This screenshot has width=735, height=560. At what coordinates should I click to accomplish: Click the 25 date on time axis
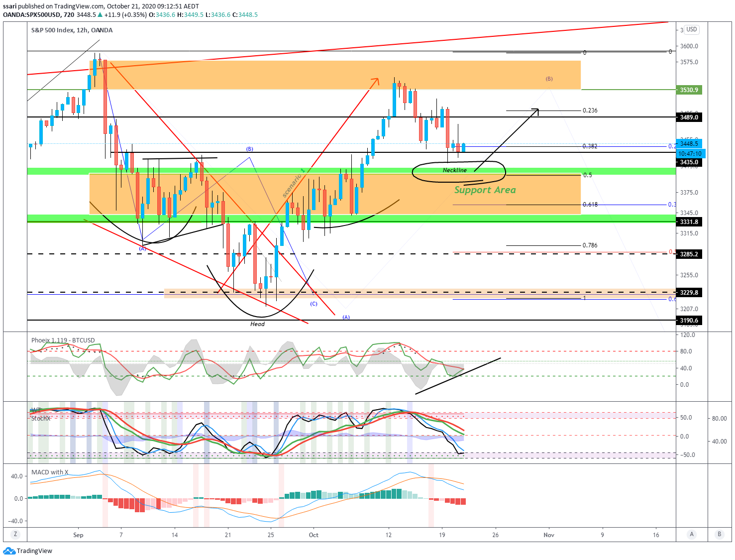pyautogui.click(x=271, y=535)
